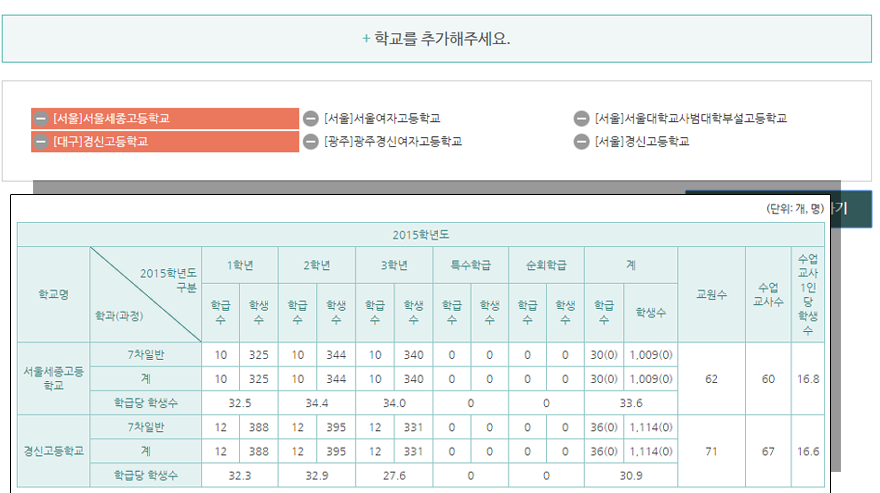Select [광주]광주경신여자고등학교 school entry
Image resolution: width=880 pixels, height=493 pixels.
point(393,142)
